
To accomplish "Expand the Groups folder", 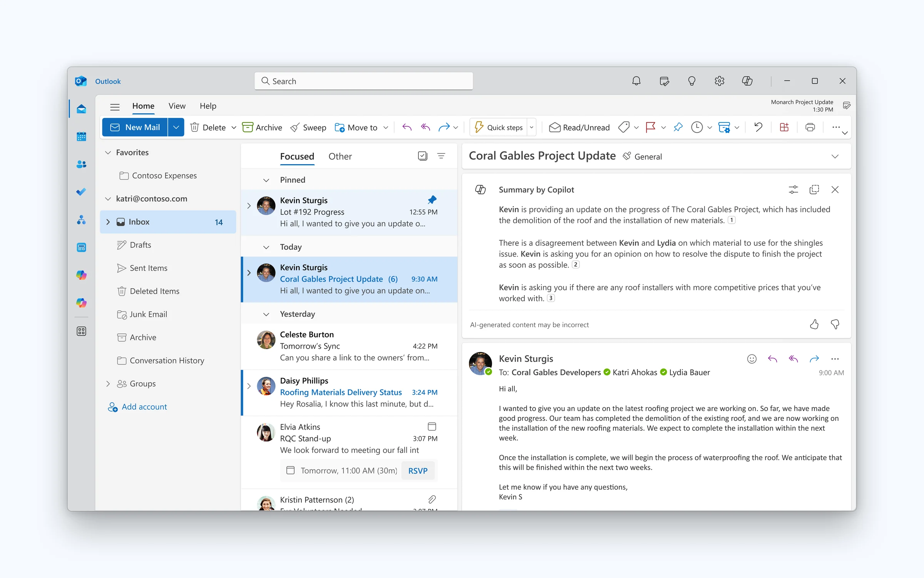I will pyautogui.click(x=108, y=384).
